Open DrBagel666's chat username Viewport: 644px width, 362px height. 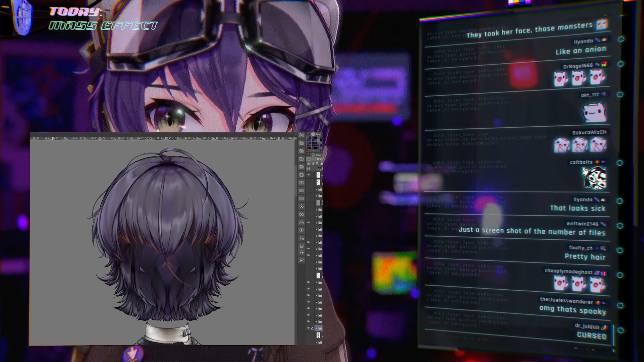pyautogui.click(x=578, y=66)
